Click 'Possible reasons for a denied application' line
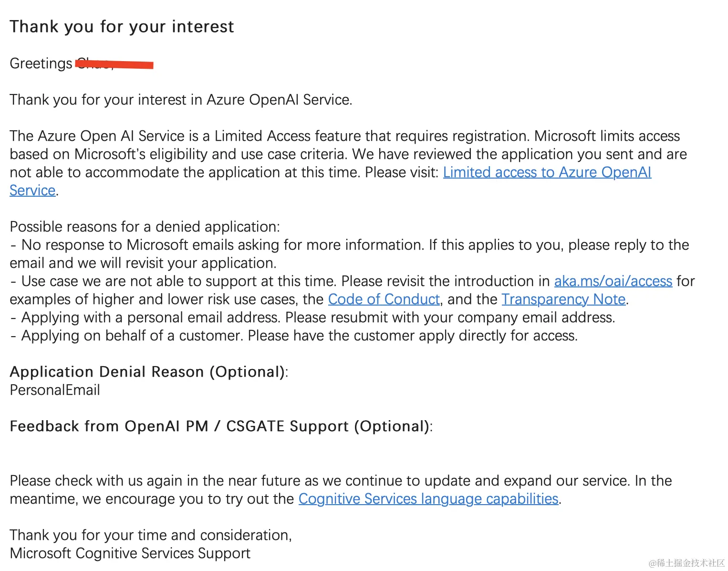728x571 pixels. click(145, 227)
